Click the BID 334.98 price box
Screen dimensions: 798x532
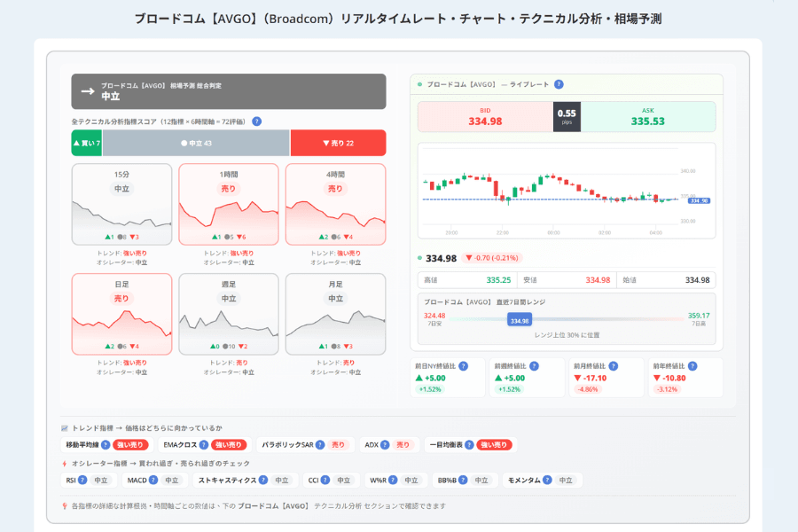pos(486,117)
